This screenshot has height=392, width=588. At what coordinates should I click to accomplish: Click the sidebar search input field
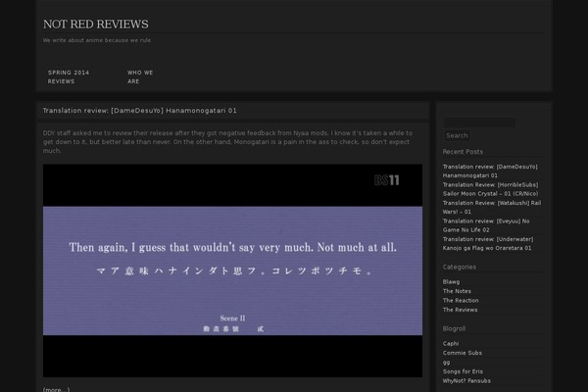point(479,122)
